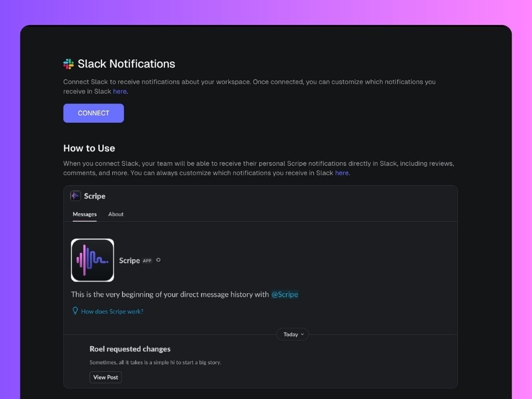The image size is (532, 399).
Task: Click the Scripe name in the preview header
Action: 95,196
